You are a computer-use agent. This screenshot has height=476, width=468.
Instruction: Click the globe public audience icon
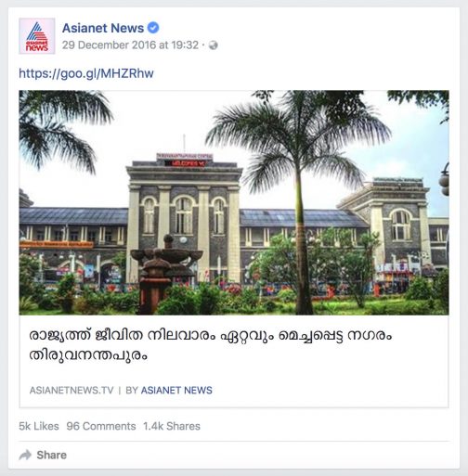click(x=214, y=45)
